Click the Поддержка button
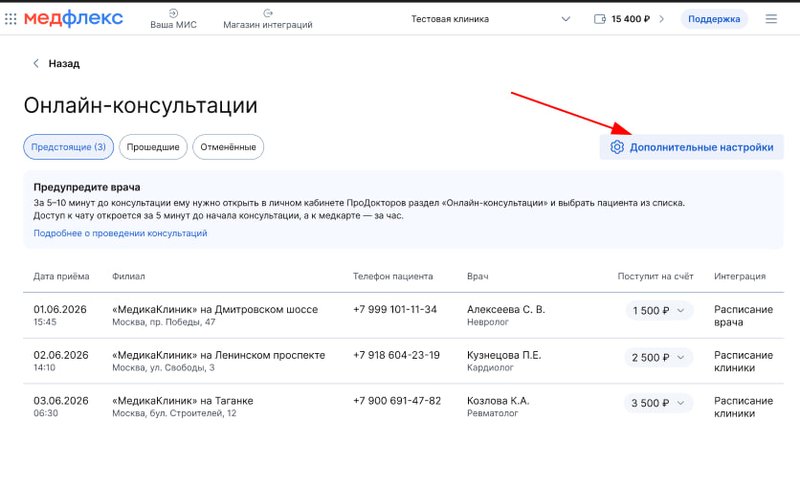This screenshot has width=800, height=486. pos(714,19)
